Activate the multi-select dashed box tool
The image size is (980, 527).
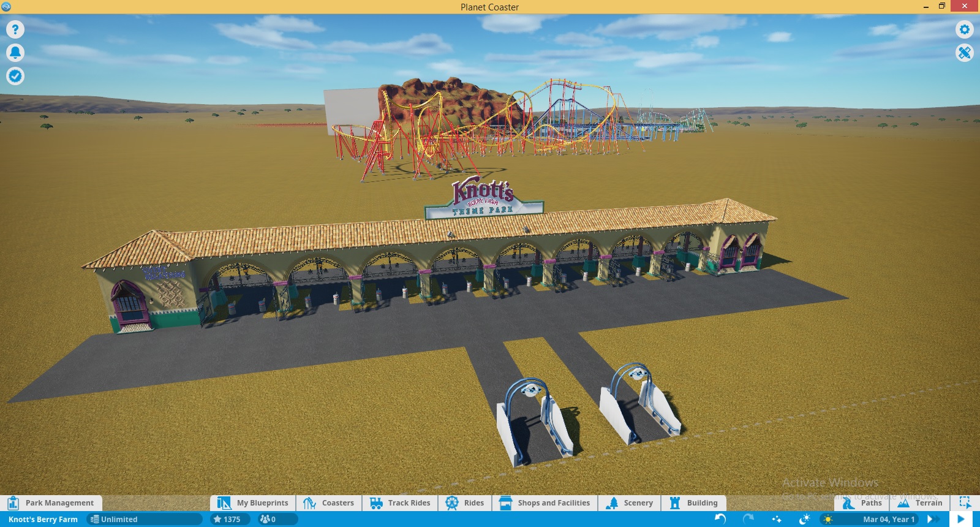[x=965, y=503]
